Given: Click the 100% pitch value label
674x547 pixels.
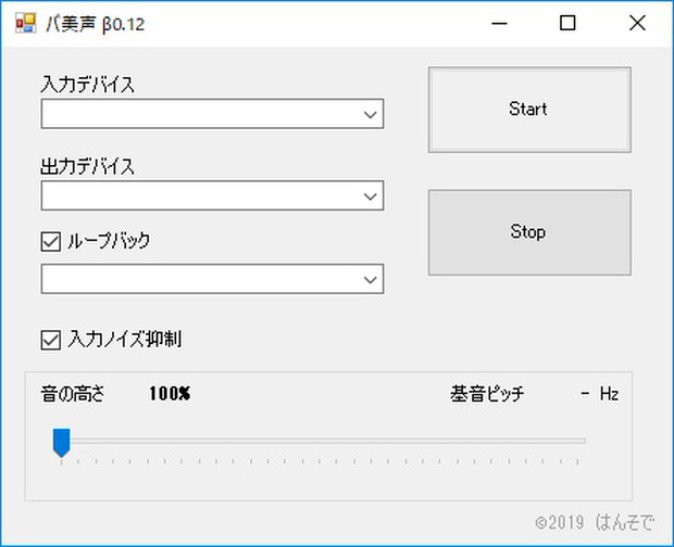Looking at the screenshot, I should click(169, 393).
